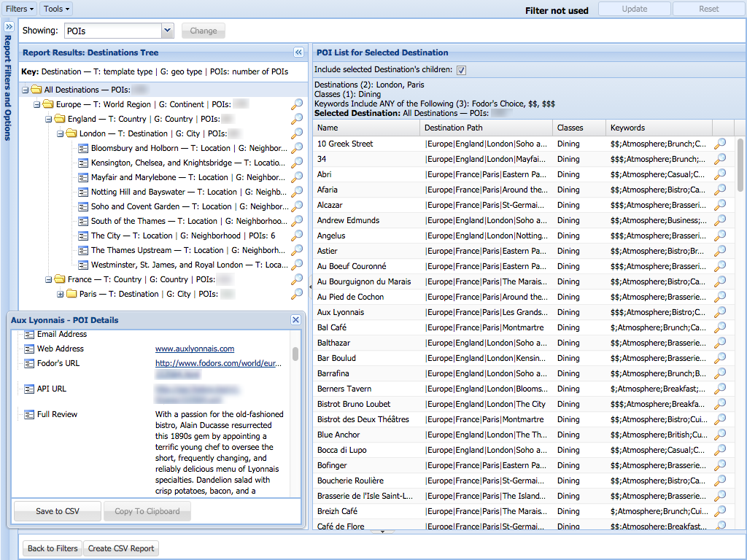Close the Aux Lyonnais POI Details panel
Screen dimensions: 747x560
click(296, 320)
